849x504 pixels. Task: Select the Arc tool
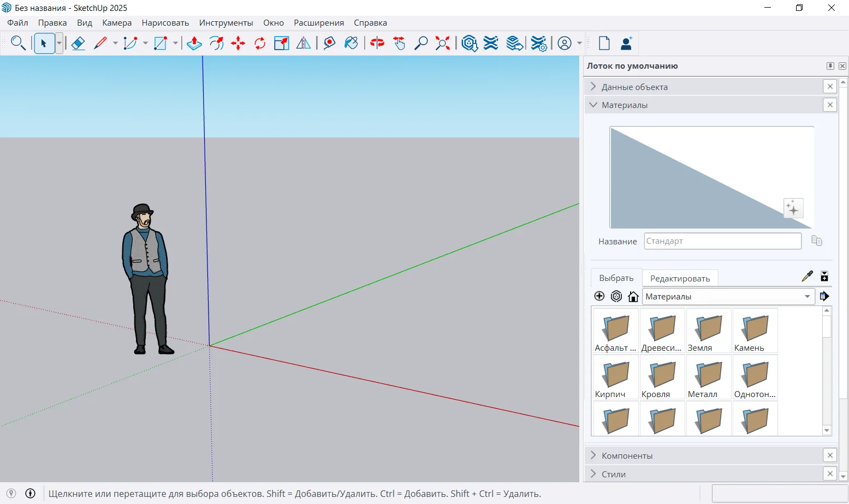tap(130, 43)
